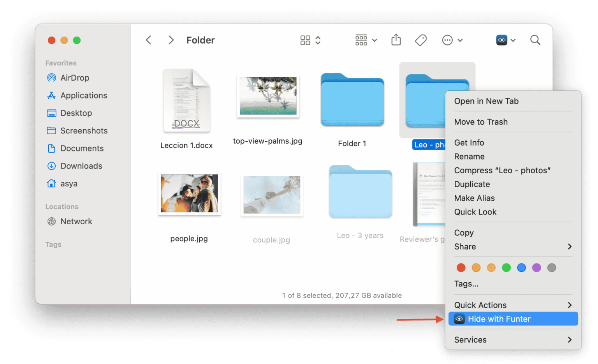
Task: Toggle grouping with the group-by icon
Action: (x=361, y=40)
